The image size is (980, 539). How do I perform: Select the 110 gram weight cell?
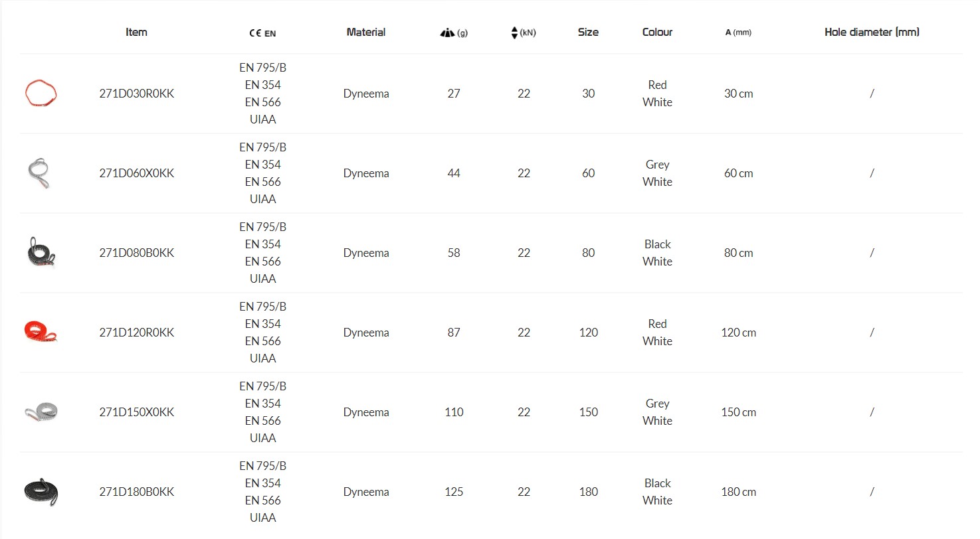tap(454, 412)
